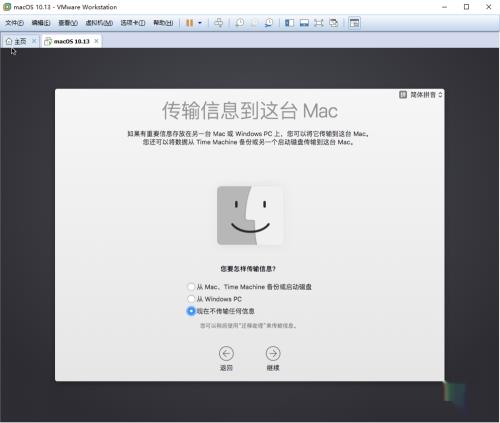
Task: Toggle the thumbnail bar view icon
Action: (304, 23)
